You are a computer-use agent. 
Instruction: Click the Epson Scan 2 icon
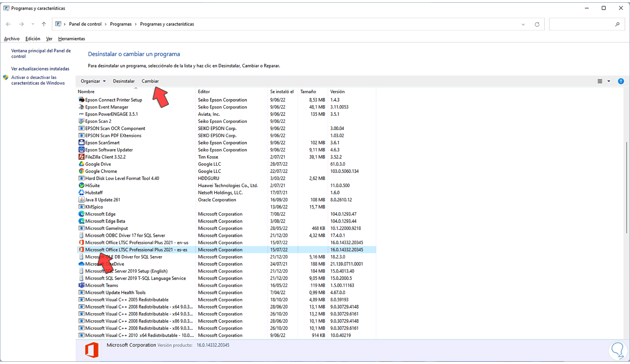[x=81, y=121]
